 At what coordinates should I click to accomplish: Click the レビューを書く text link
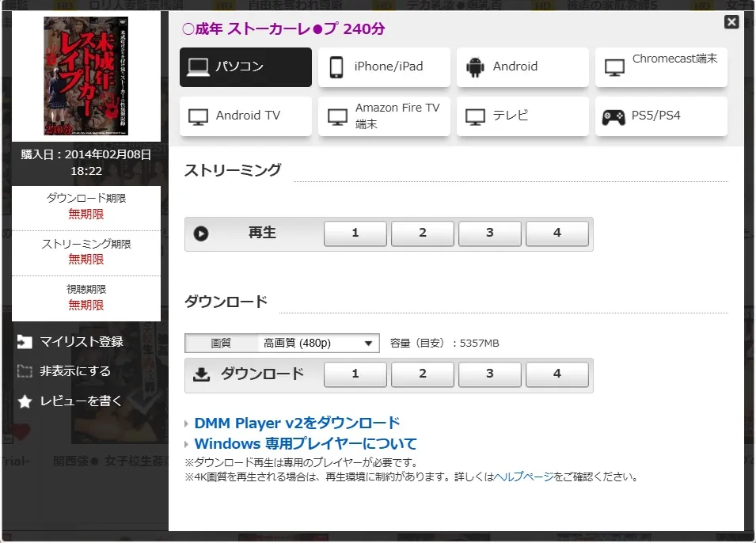click(x=81, y=401)
